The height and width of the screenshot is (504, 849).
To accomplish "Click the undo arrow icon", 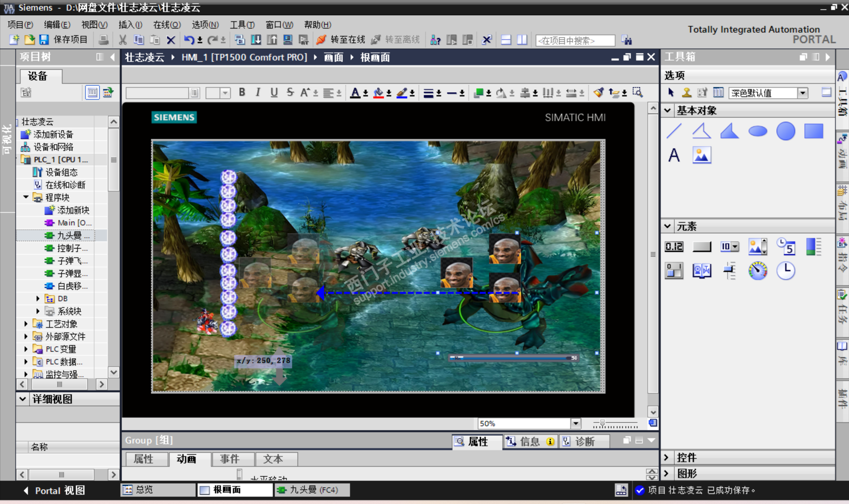I will [189, 40].
